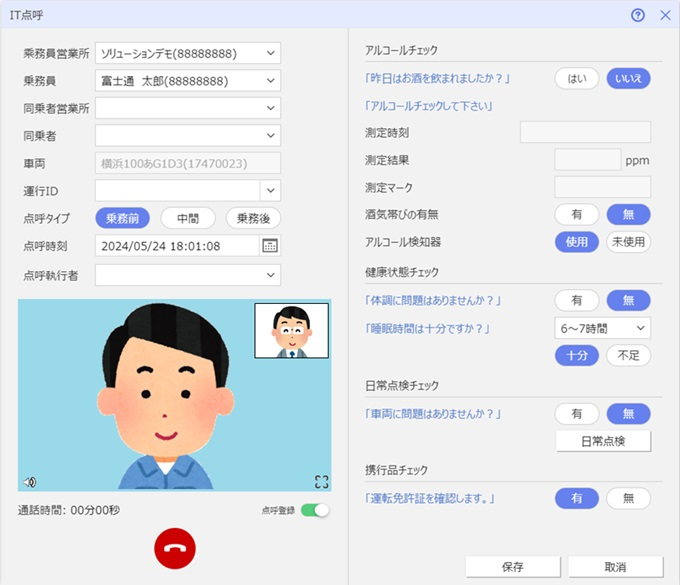
Task: Choose 無 for 車両 problem question
Action: tap(628, 414)
